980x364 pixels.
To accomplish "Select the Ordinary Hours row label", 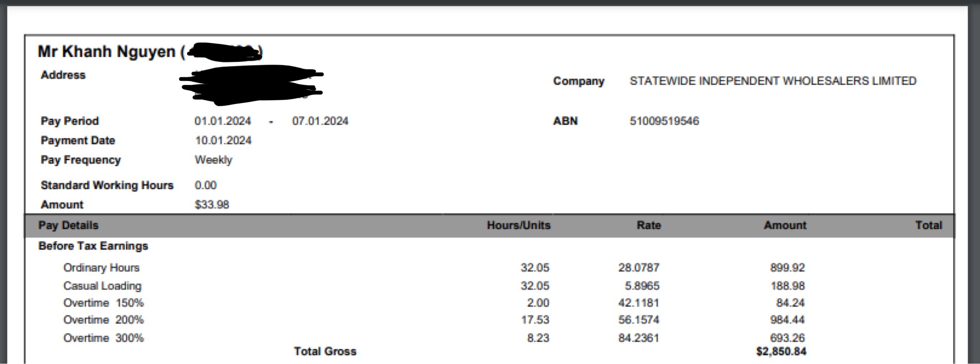I will point(101,268).
